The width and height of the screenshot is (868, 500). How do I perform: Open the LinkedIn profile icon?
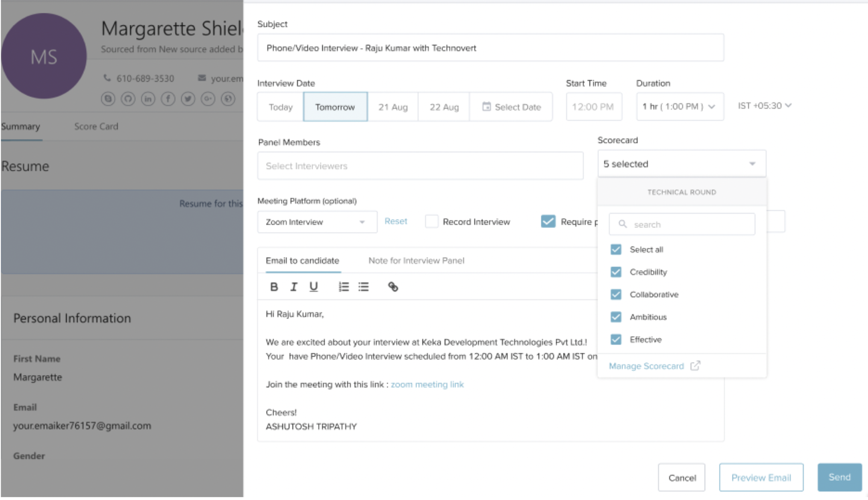click(148, 99)
